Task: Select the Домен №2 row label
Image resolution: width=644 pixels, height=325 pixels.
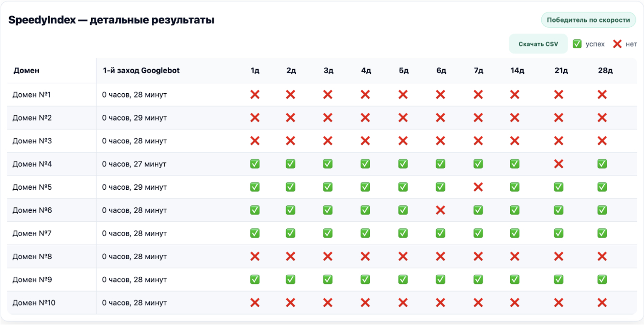Action: 32,118
